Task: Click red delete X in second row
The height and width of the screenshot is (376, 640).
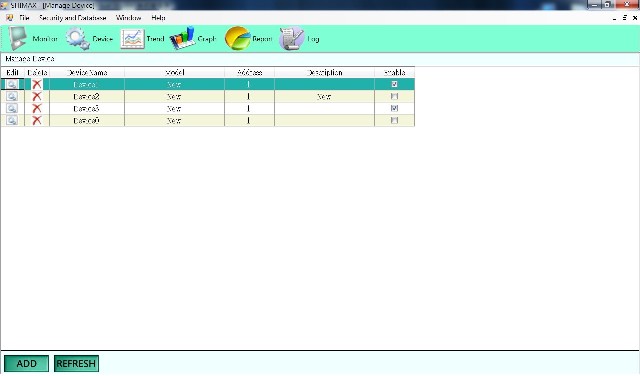Action: (37, 96)
